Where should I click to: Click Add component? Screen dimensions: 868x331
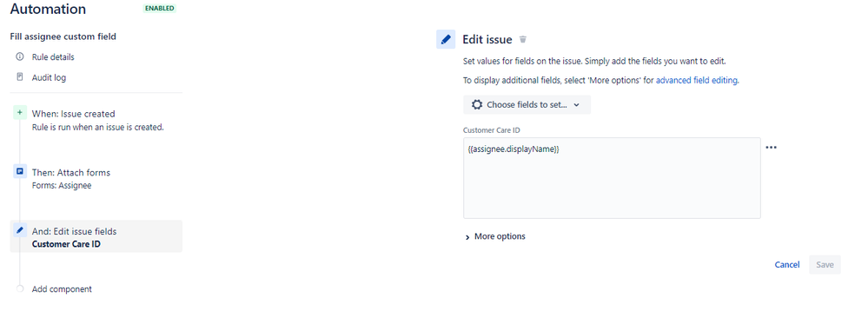coord(62,289)
